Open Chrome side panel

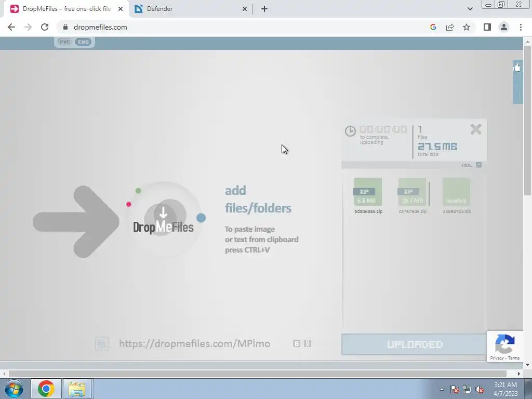coord(487,27)
